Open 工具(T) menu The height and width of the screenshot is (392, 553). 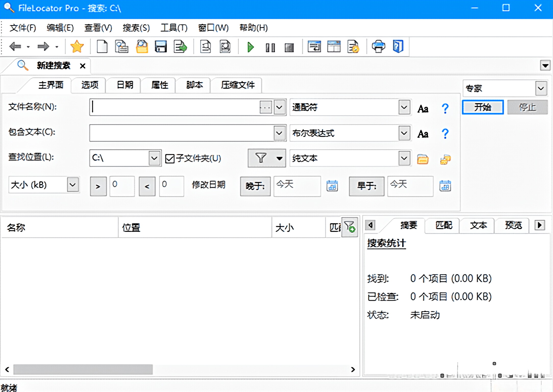(x=174, y=28)
